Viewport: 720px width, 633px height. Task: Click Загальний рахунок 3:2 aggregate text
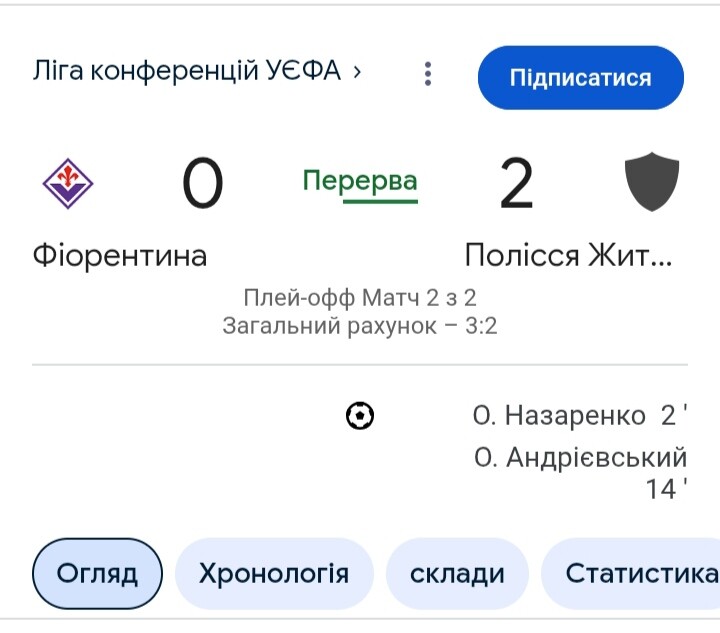coord(360,326)
